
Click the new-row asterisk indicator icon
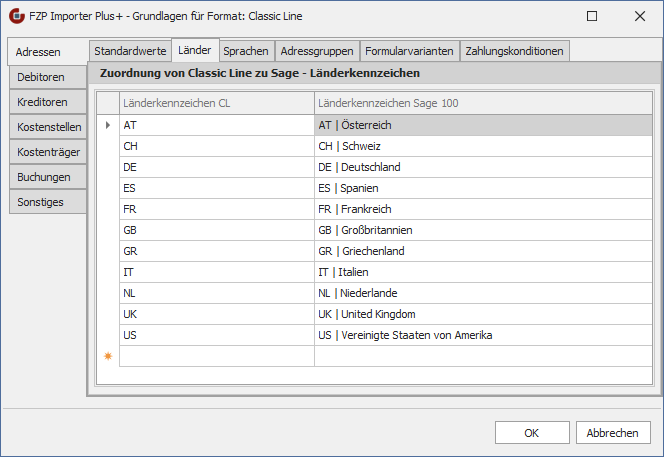point(108,356)
